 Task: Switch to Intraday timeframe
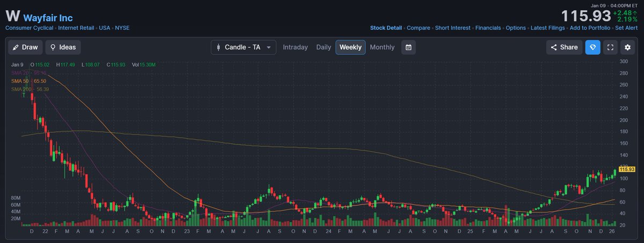click(x=295, y=47)
